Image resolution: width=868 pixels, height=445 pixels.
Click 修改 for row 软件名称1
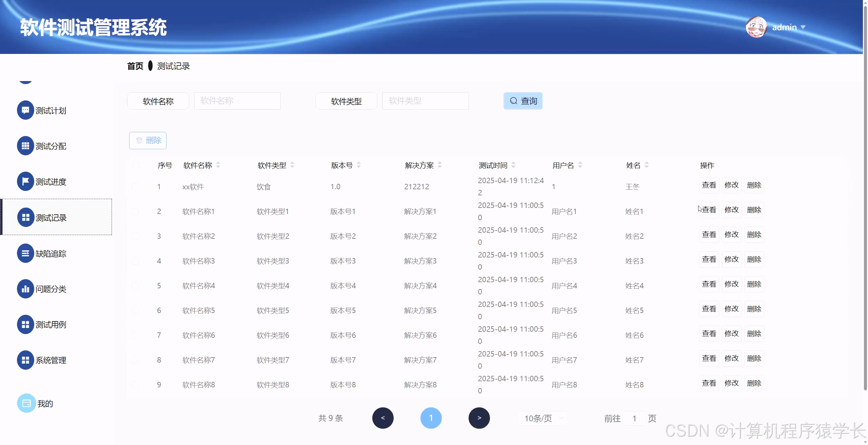click(x=732, y=210)
